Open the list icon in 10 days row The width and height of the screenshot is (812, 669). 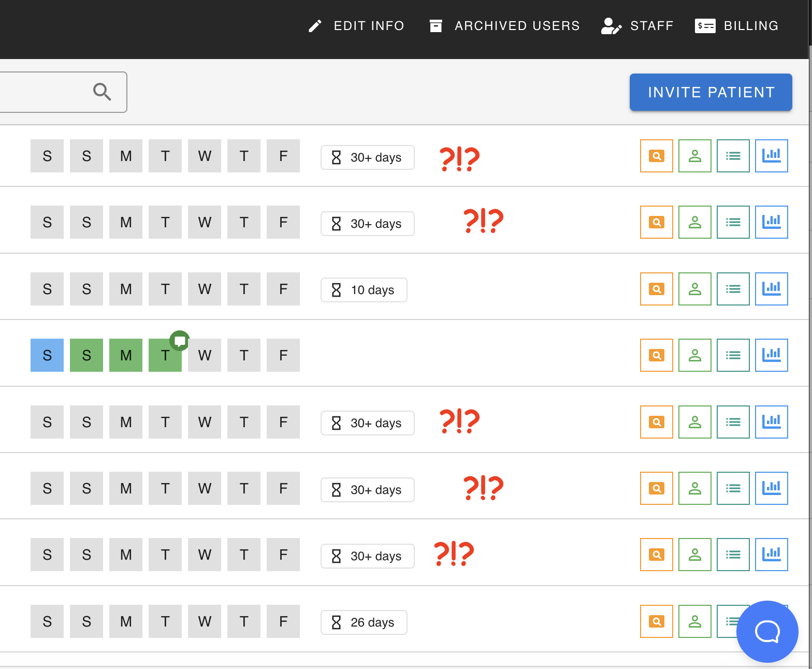click(x=733, y=289)
